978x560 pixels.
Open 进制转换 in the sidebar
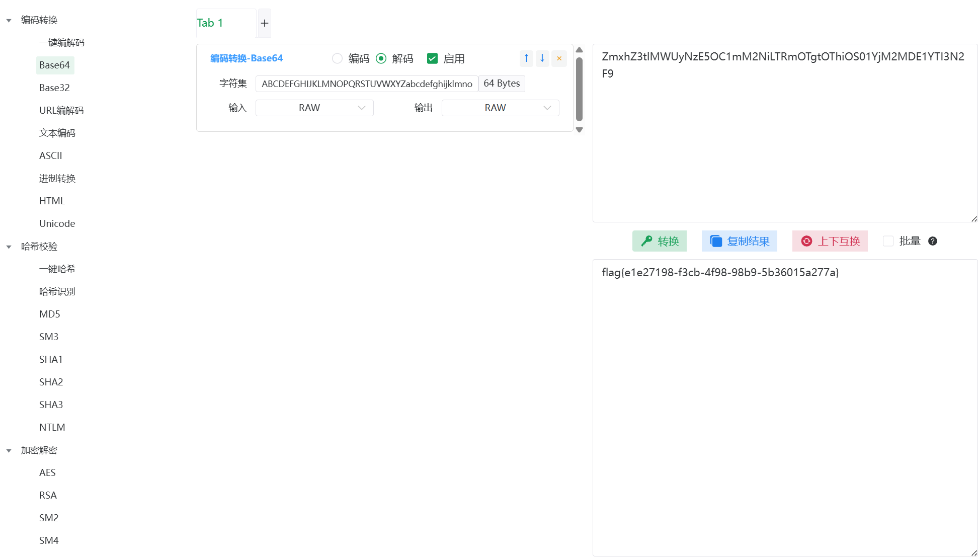click(x=57, y=178)
